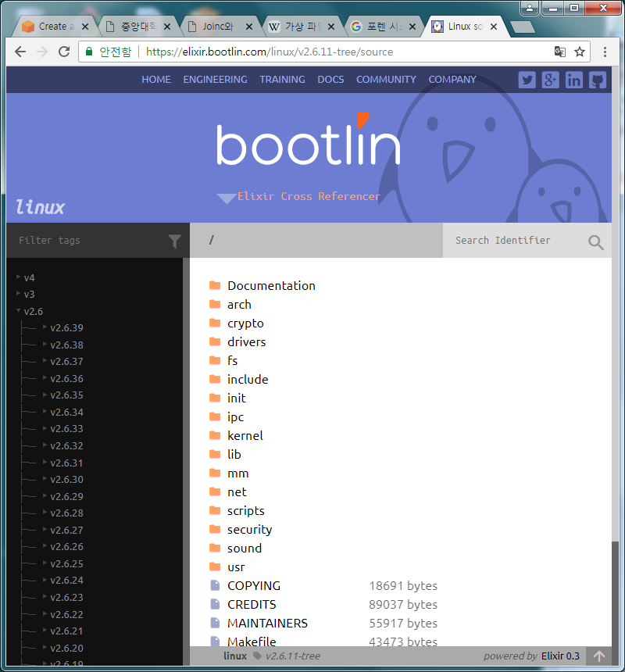This screenshot has width=625, height=672.
Task: Open the kernel directory link
Action: pyautogui.click(x=245, y=436)
